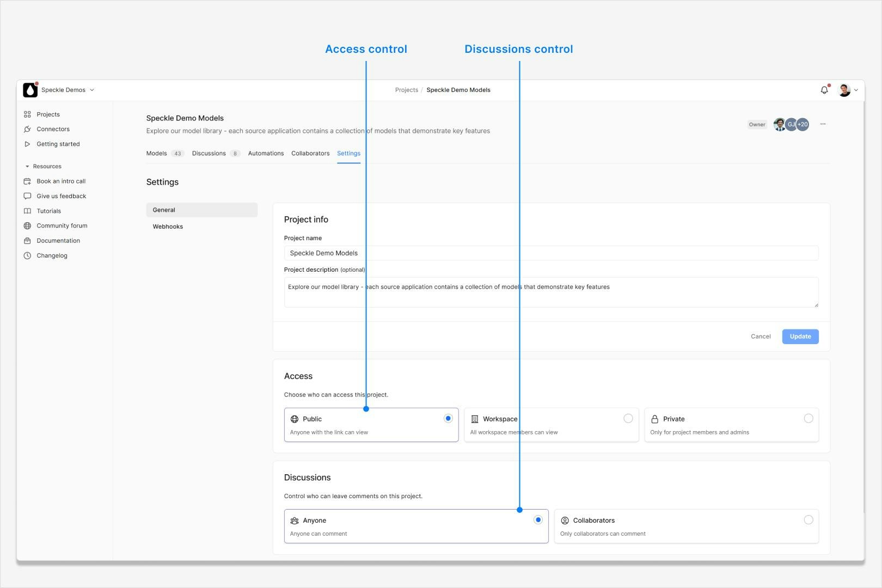The width and height of the screenshot is (882, 588).
Task: Click the collaborator avatars group
Action: click(791, 124)
